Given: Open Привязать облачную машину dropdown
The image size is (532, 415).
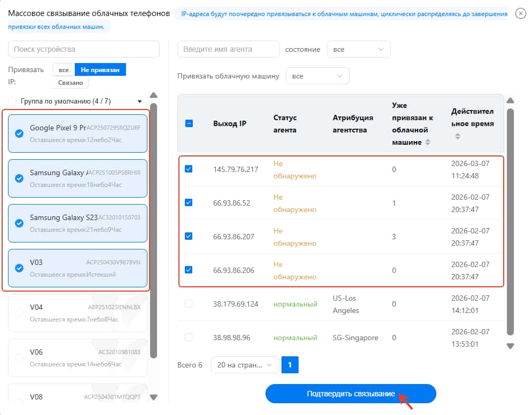Looking at the screenshot, I should click(317, 76).
